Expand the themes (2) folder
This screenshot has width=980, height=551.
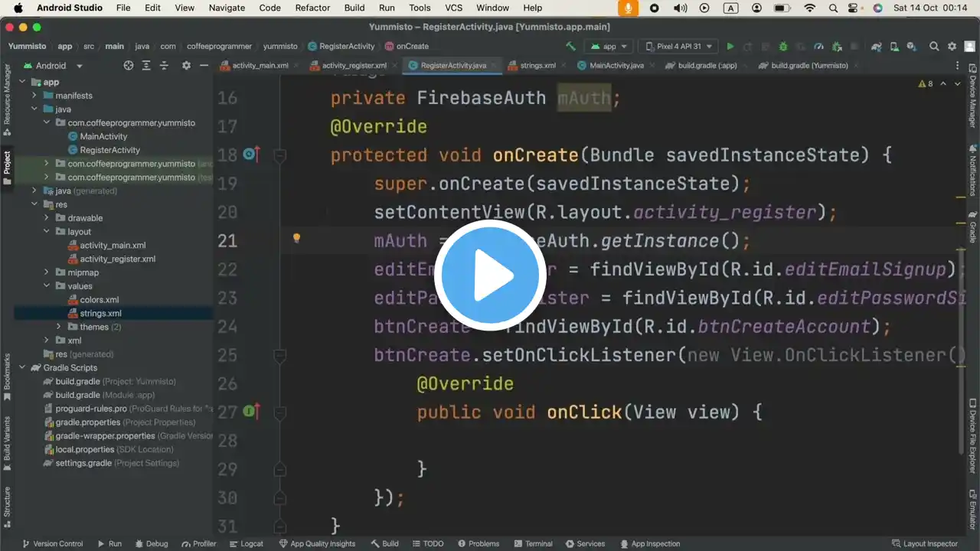tap(59, 327)
